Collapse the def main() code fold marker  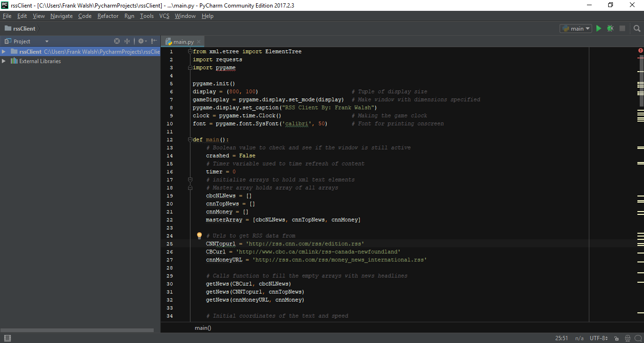(190, 140)
